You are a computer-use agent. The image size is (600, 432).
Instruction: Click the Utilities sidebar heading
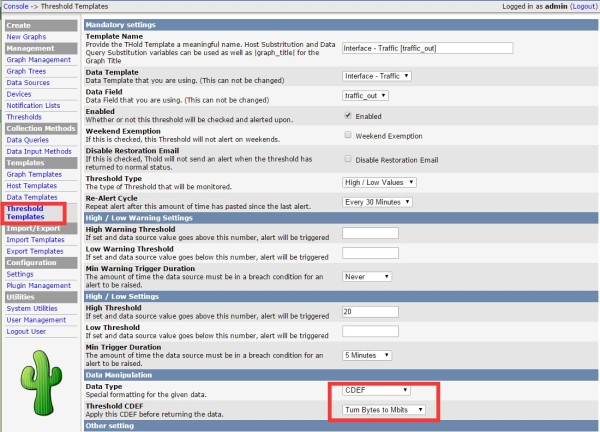(41, 297)
